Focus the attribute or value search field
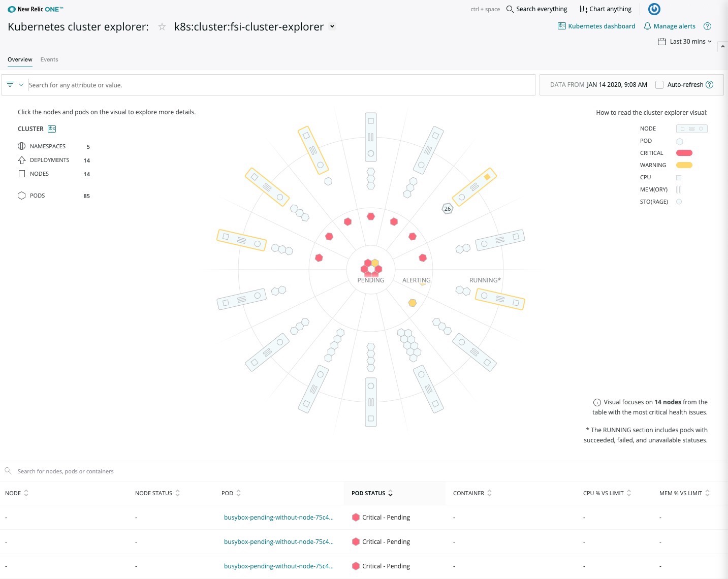This screenshot has height=579, width=728. click(280, 85)
